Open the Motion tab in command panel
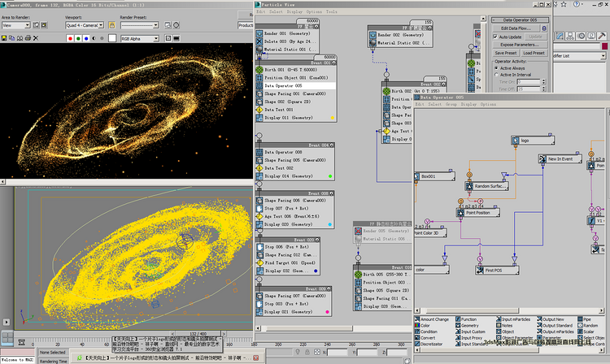 tap(581, 36)
